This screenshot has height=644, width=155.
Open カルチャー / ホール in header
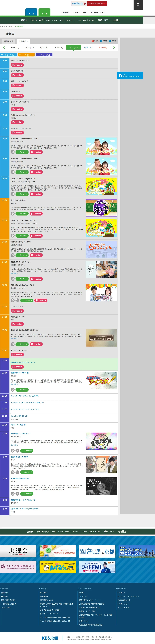[x=97, y=13]
